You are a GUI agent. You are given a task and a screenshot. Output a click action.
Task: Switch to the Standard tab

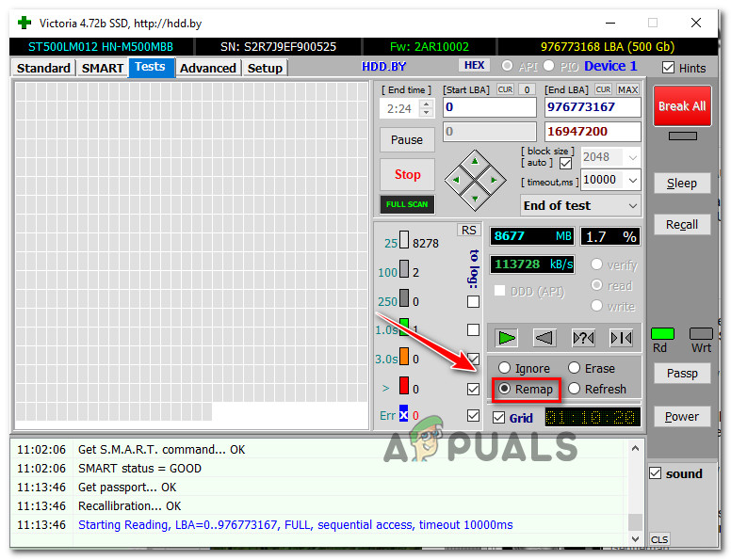click(43, 68)
